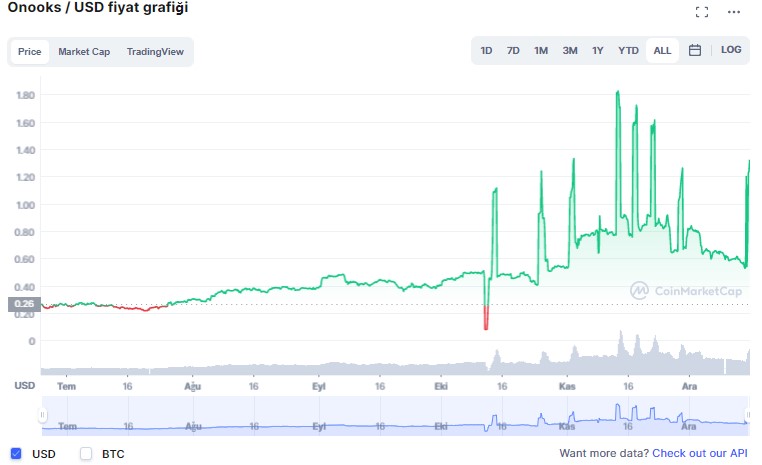Click the highest price peak near 1.80
The width and height of the screenshot is (762, 465).
618,92
